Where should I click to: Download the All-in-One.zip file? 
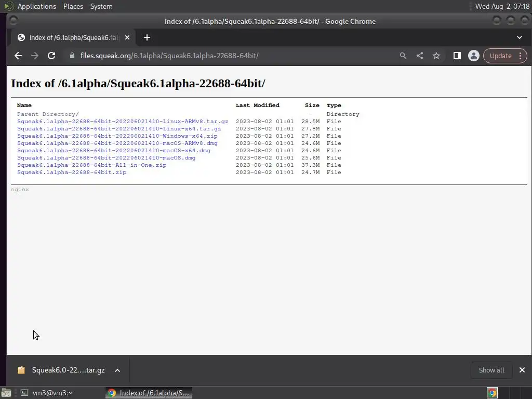(91, 165)
